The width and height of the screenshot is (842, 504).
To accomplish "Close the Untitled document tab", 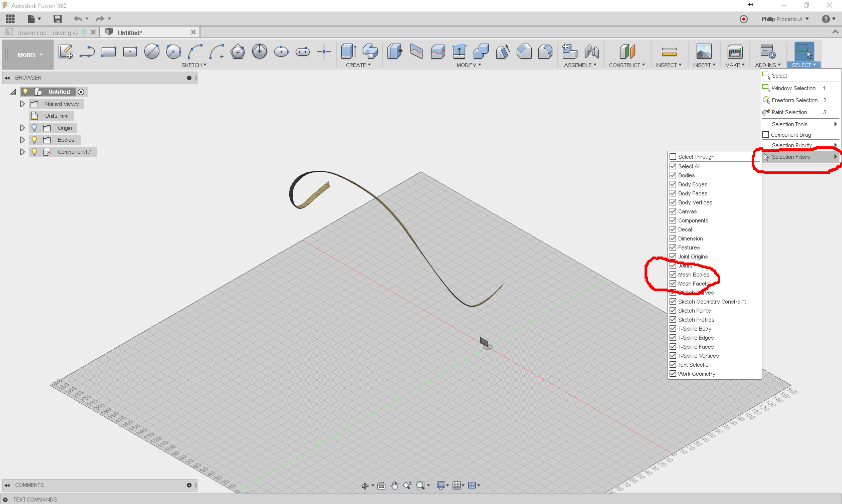I will click(x=193, y=32).
